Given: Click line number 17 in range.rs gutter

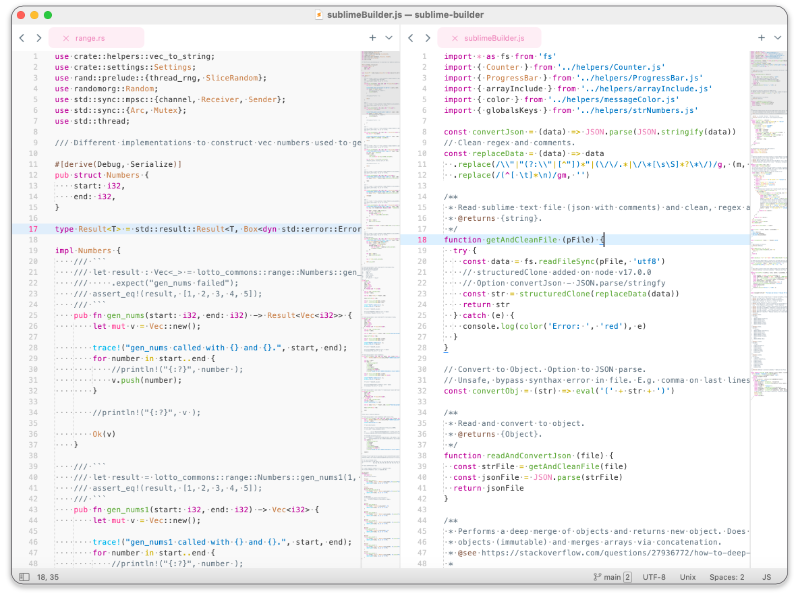Looking at the screenshot, I should 33,229.
